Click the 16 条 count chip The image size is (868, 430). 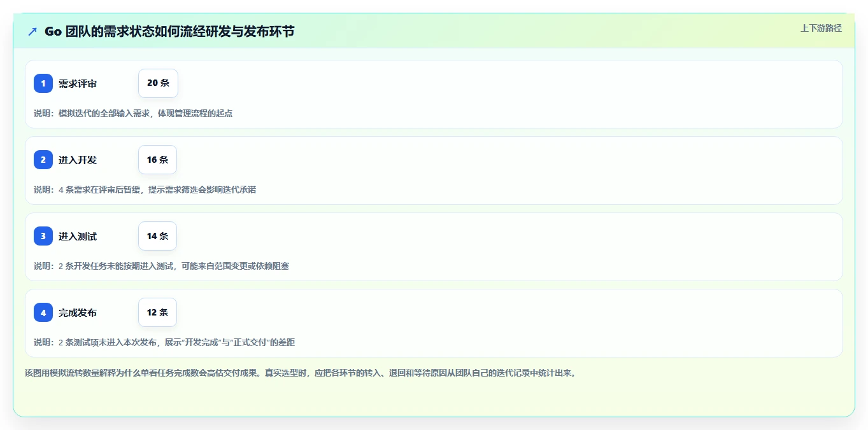157,160
